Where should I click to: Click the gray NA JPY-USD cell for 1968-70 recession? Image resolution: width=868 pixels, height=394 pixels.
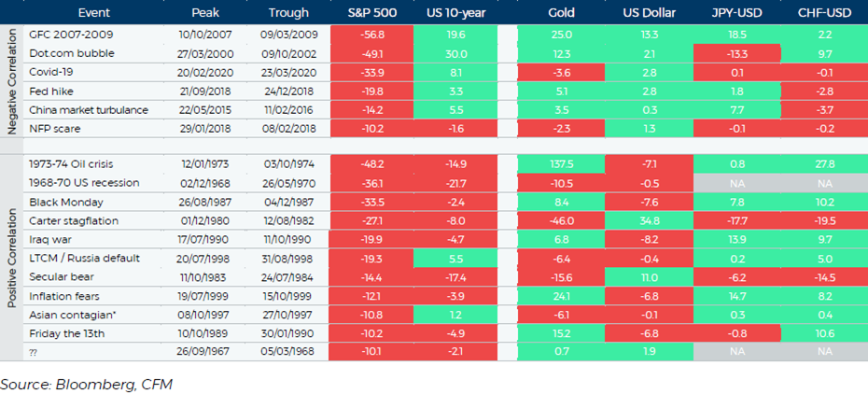pos(735,182)
